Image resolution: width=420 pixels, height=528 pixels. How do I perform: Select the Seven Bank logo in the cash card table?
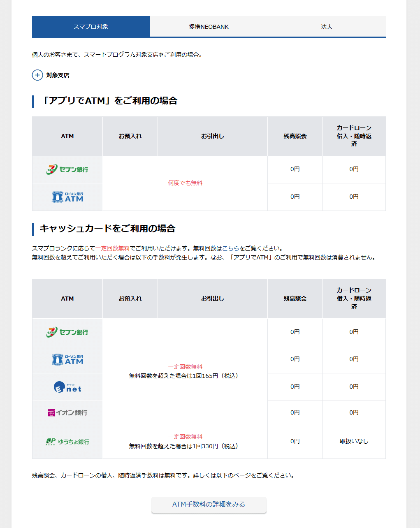[x=67, y=332]
